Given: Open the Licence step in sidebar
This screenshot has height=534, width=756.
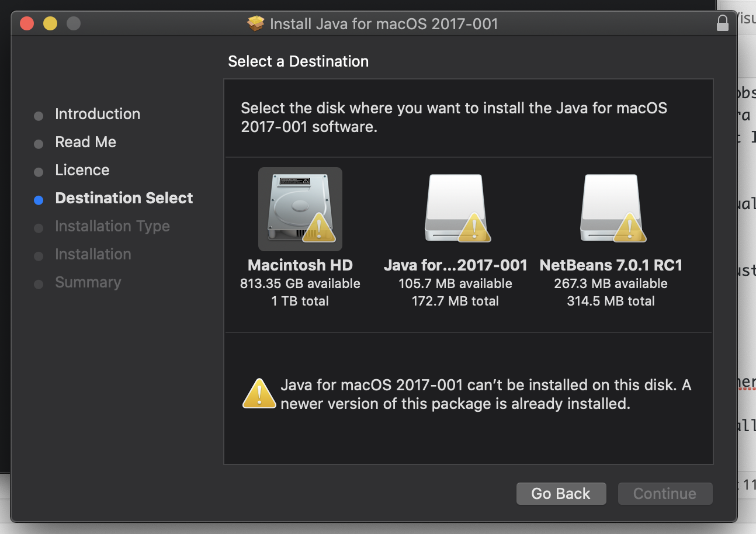Looking at the screenshot, I should (x=82, y=170).
